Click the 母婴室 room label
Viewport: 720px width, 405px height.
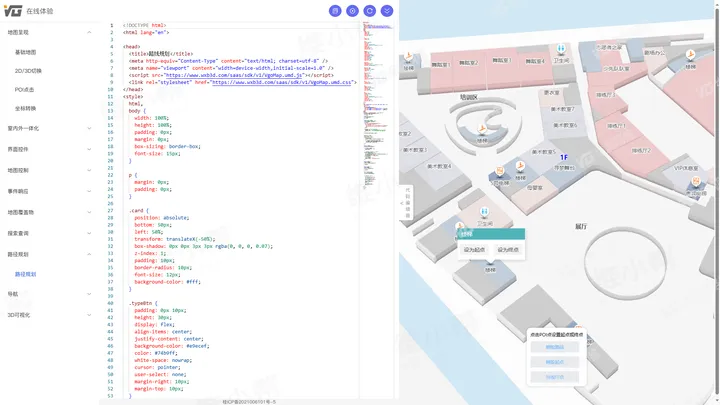[x=535, y=188]
